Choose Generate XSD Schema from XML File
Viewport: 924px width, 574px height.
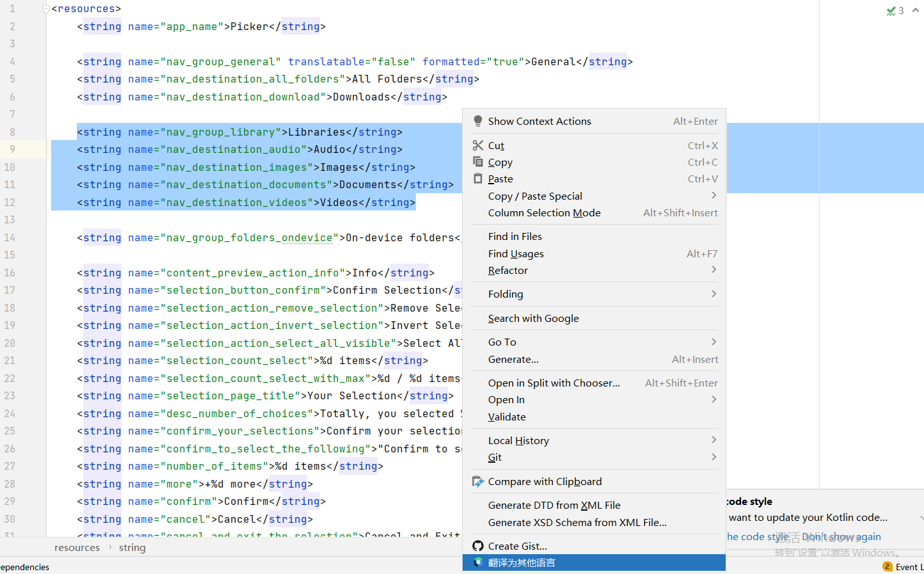point(594,522)
